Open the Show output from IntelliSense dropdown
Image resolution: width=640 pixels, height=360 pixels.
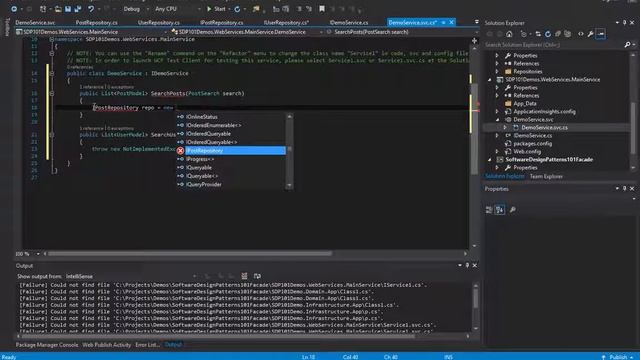(131, 276)
